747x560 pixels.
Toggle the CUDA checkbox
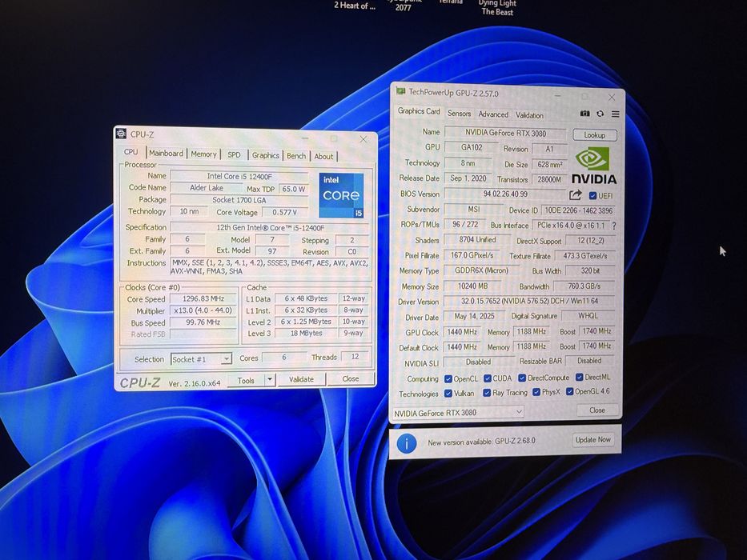(487, 378)
